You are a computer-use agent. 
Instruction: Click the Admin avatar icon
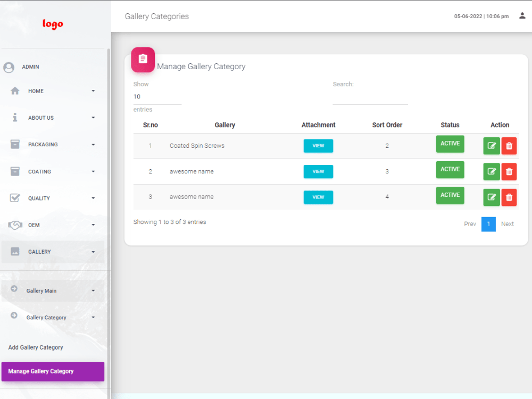tap(9, 67)
